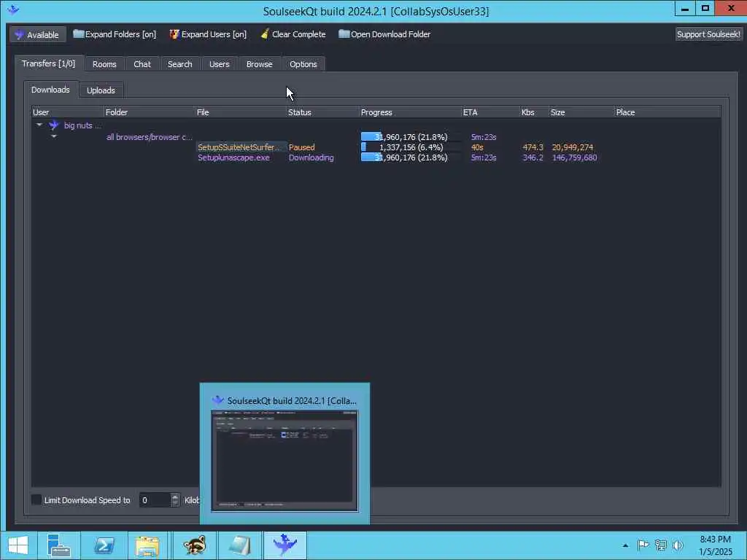Click progress bar showing 1,337,156 (6.4%)
This screenshot has height=560, width=747.
[x=410, y=147]
